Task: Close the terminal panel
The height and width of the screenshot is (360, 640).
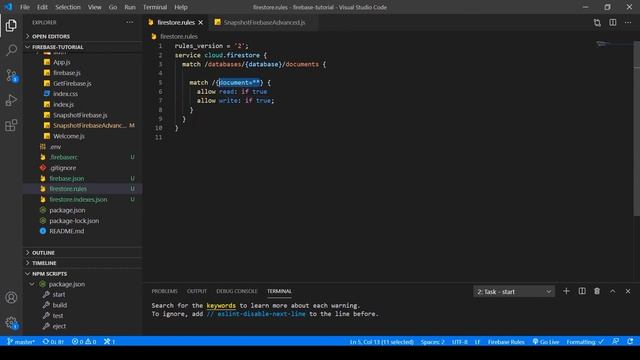Action: (628, 291)
